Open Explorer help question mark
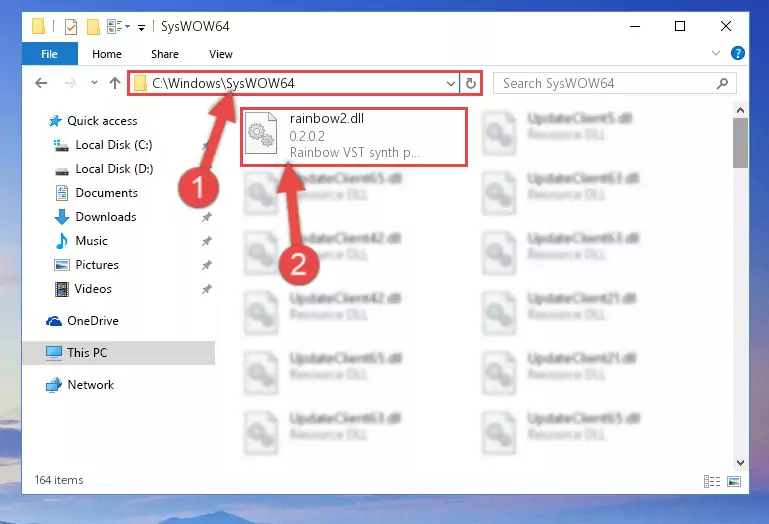 pos(738,53)
